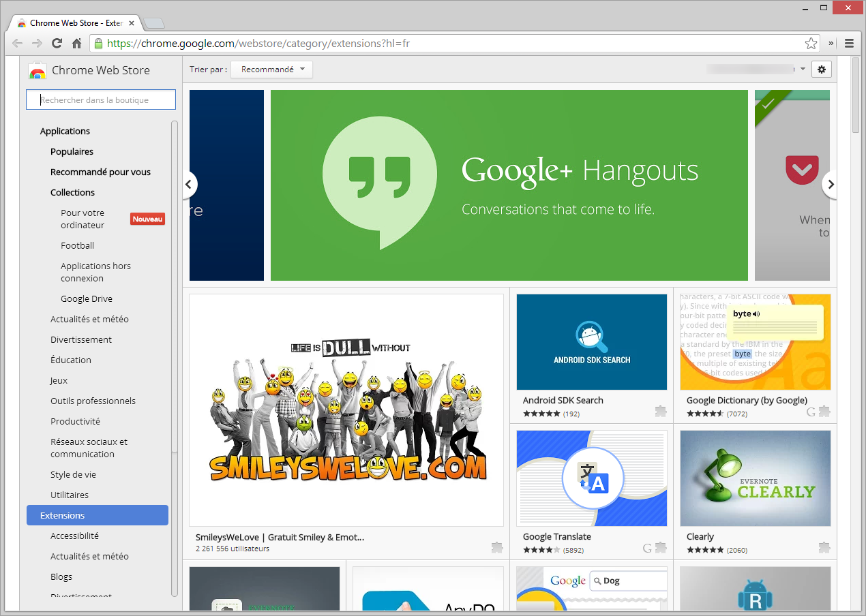Open Actualités et météo under Extensions

89,557
